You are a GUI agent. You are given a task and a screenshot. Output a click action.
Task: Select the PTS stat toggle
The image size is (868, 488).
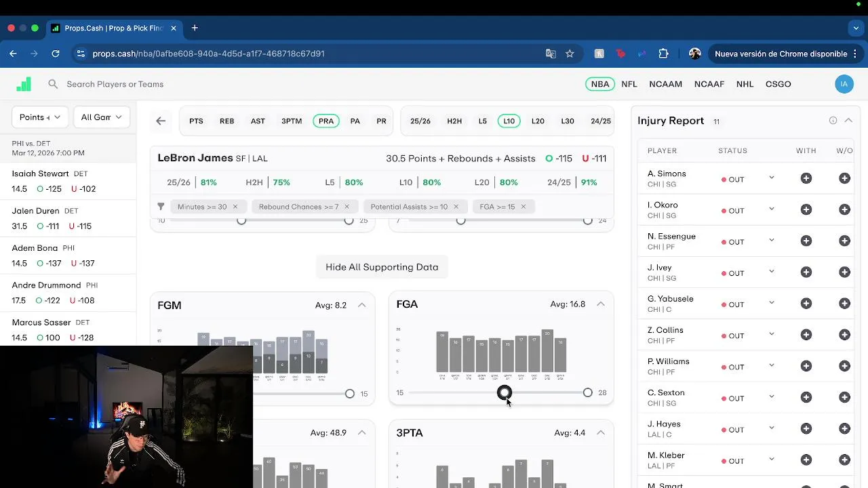(196, 121)
